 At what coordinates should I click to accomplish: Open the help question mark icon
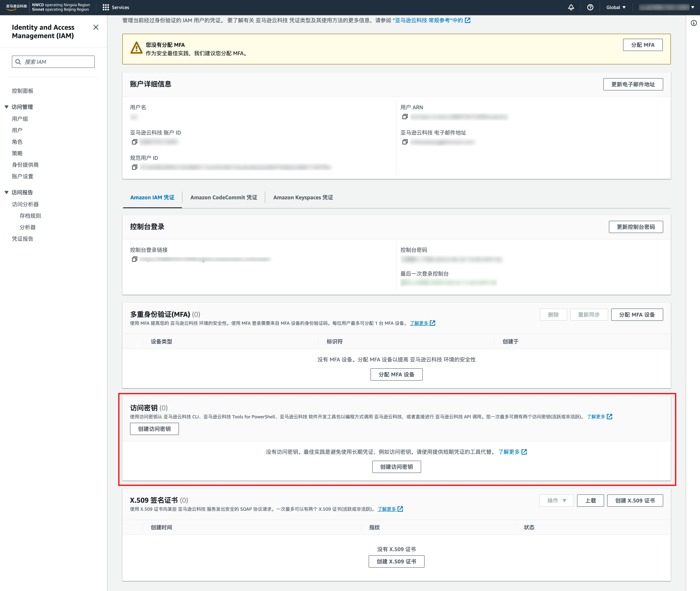click(x=590, y=7)
